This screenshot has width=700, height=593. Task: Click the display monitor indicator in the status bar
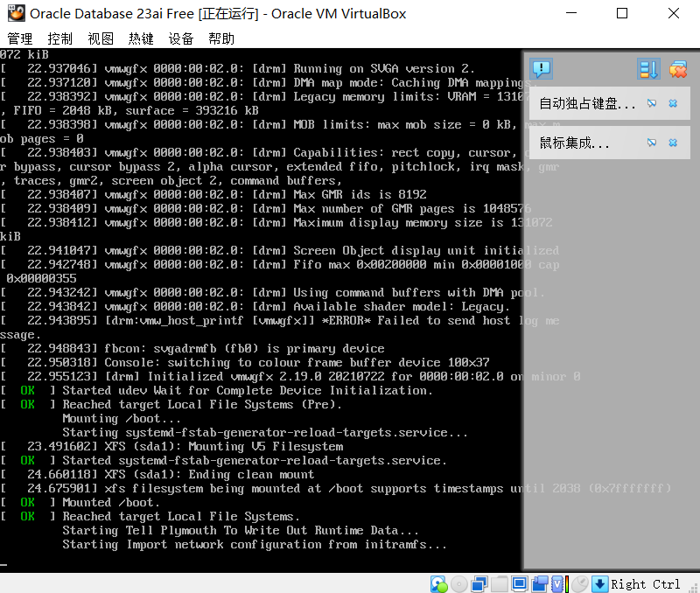520,583
